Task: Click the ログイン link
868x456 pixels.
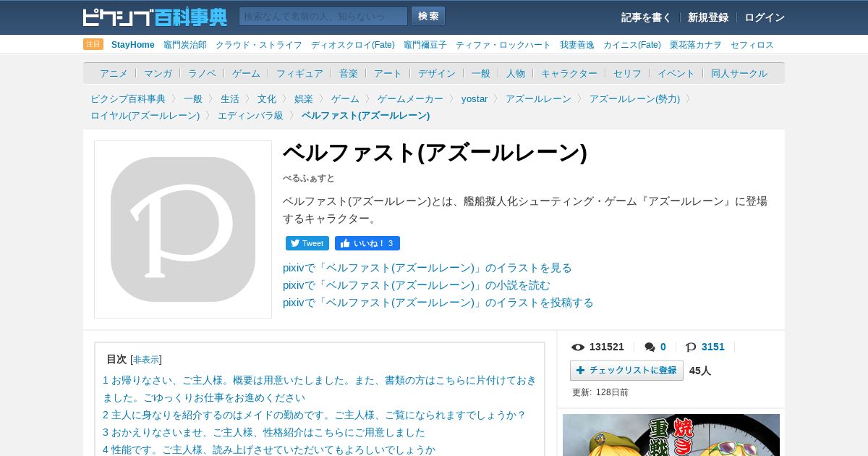Action: coord(765,17)
